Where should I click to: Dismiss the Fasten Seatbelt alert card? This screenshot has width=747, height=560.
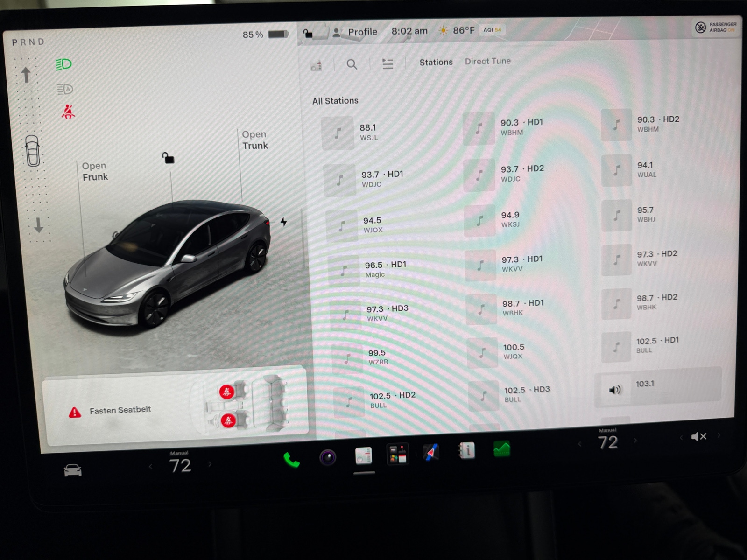pos(175,406)
